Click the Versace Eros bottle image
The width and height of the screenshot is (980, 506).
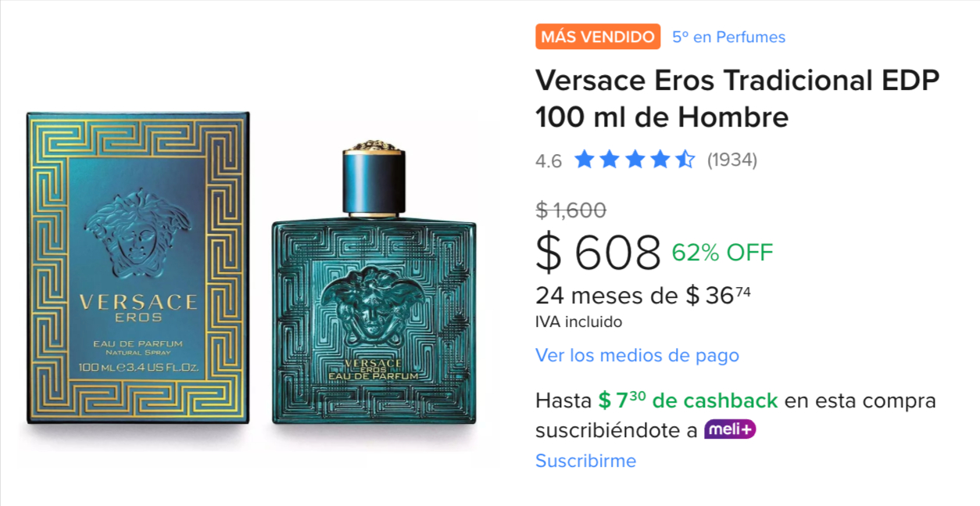[x=374, y=283]
